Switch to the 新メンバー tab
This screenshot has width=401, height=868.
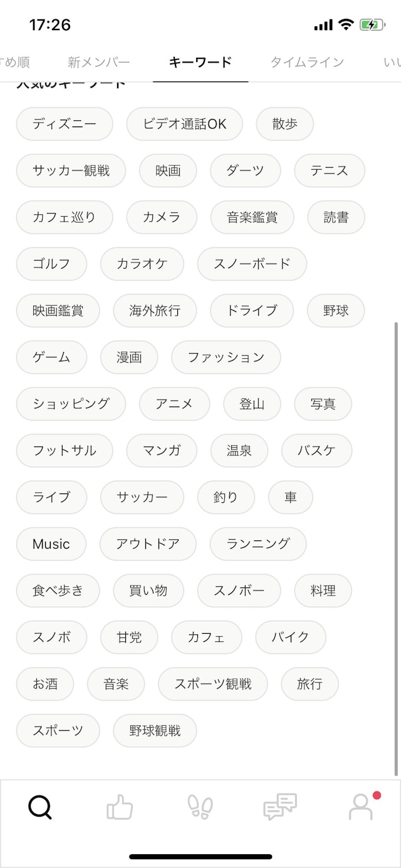click(99, 61)
